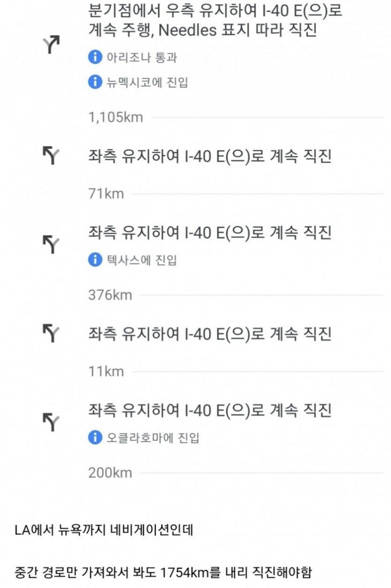Click the 1,105km distance label
Image resolution: width=391 pixels, height=588 pixels.
[115, 117]
